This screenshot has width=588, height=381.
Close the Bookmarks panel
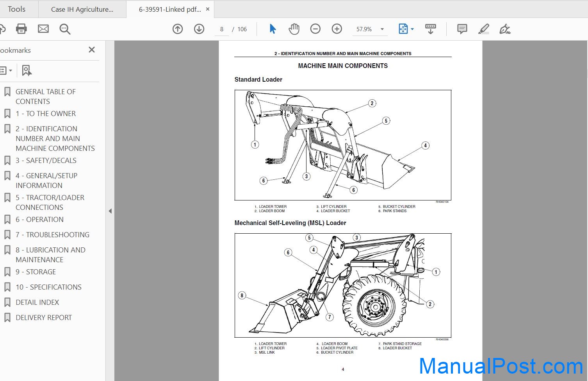pyautogui.click(x=92, y=50)
